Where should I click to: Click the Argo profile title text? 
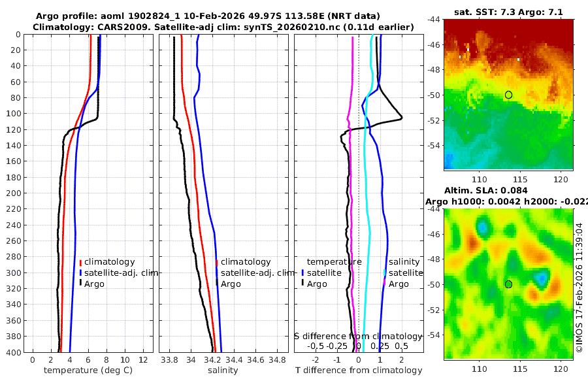(x=208, y=16)
